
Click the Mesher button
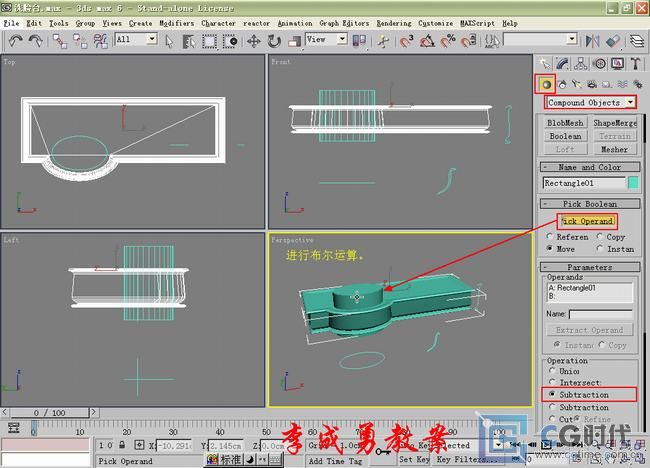614,149
